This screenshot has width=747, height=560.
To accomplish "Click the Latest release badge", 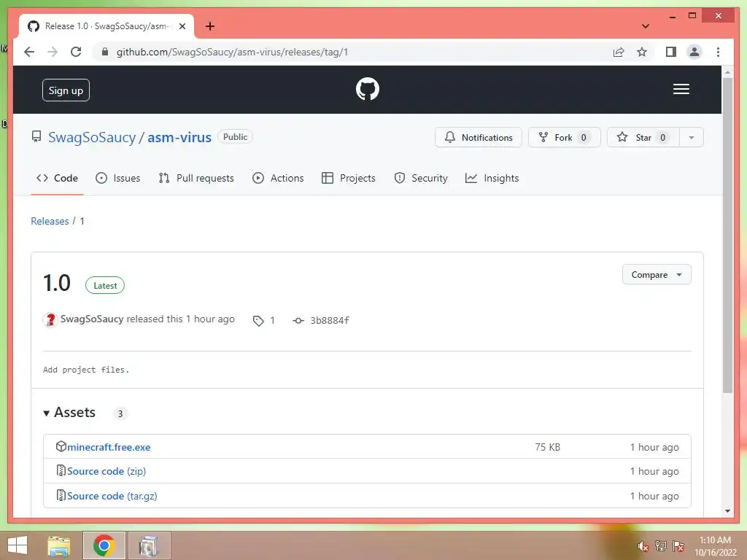I will (x=105, y=285).
